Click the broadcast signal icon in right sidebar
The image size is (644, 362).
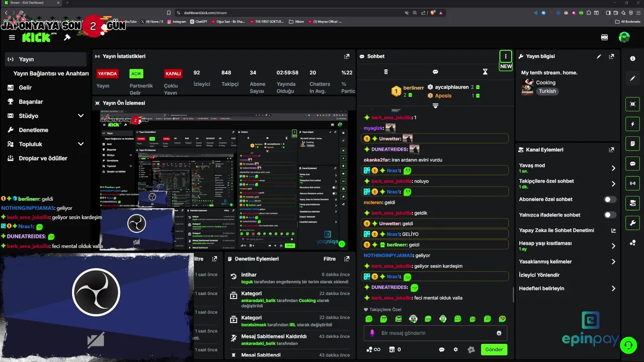(x=633, y=184)
